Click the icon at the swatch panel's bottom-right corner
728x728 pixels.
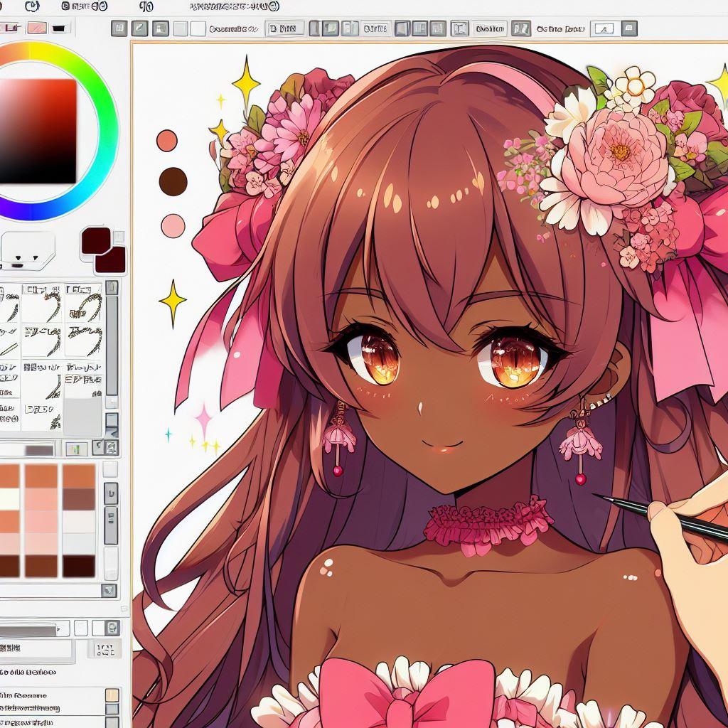(x=109, y=589)
